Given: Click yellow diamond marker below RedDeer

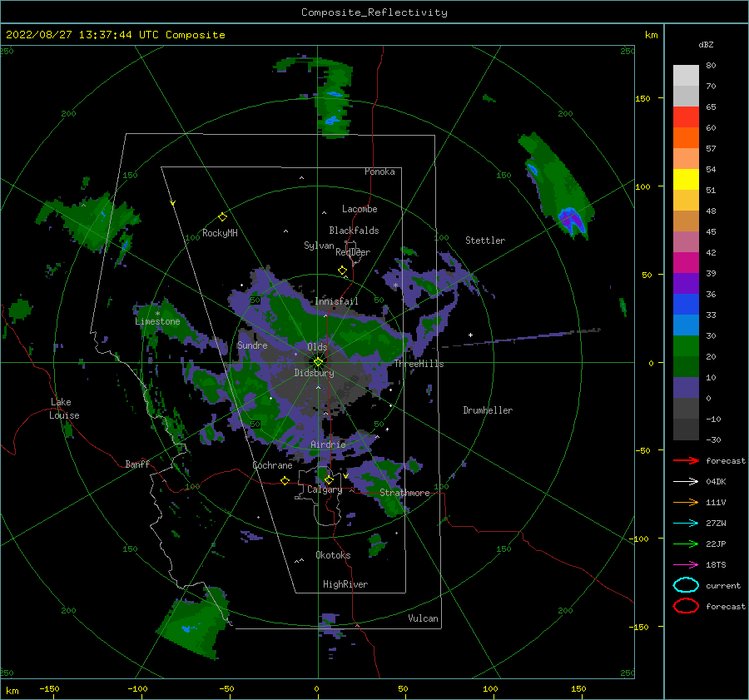Looking at the screenshot, I should coord(342,271).
